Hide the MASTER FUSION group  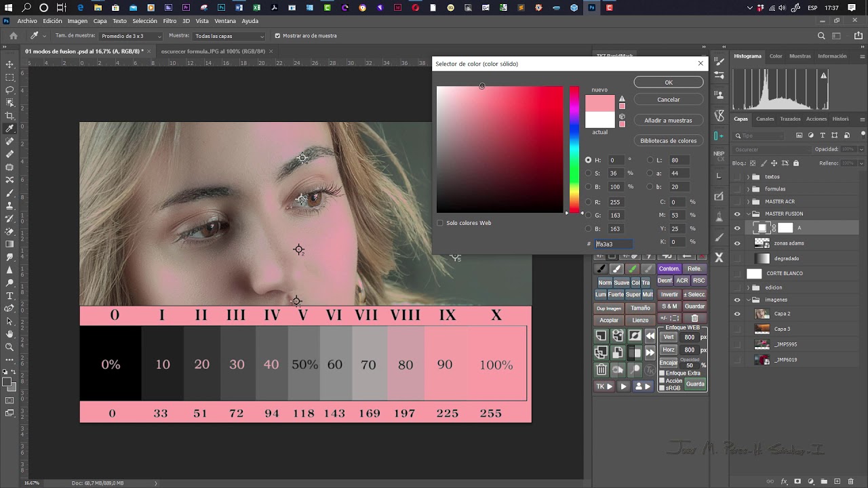coord(737,214)
